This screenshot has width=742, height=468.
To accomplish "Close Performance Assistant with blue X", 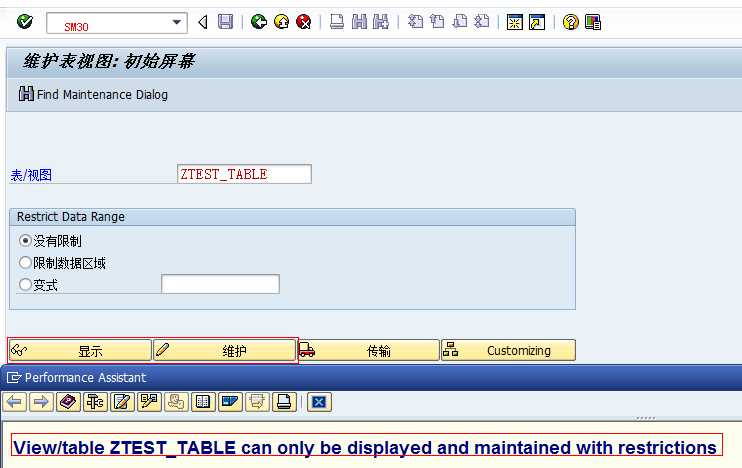I will click(319, 402).
